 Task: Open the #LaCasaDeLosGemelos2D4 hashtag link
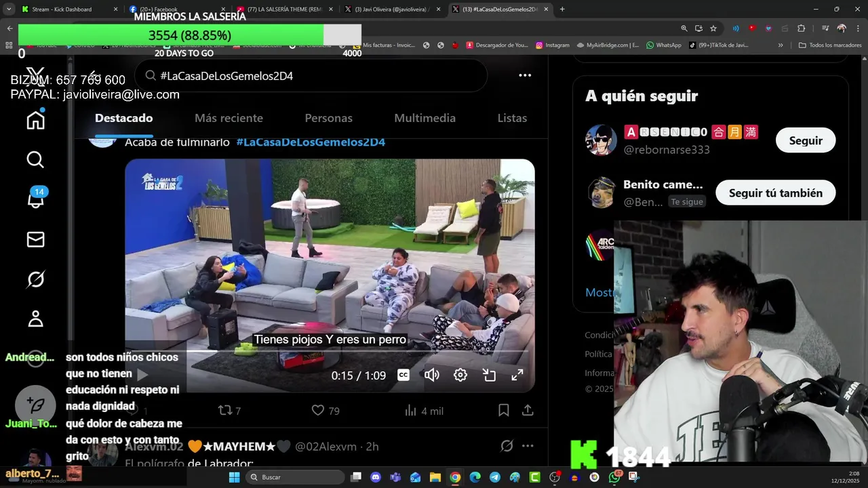pyautogui.click(x=311, y=142)
